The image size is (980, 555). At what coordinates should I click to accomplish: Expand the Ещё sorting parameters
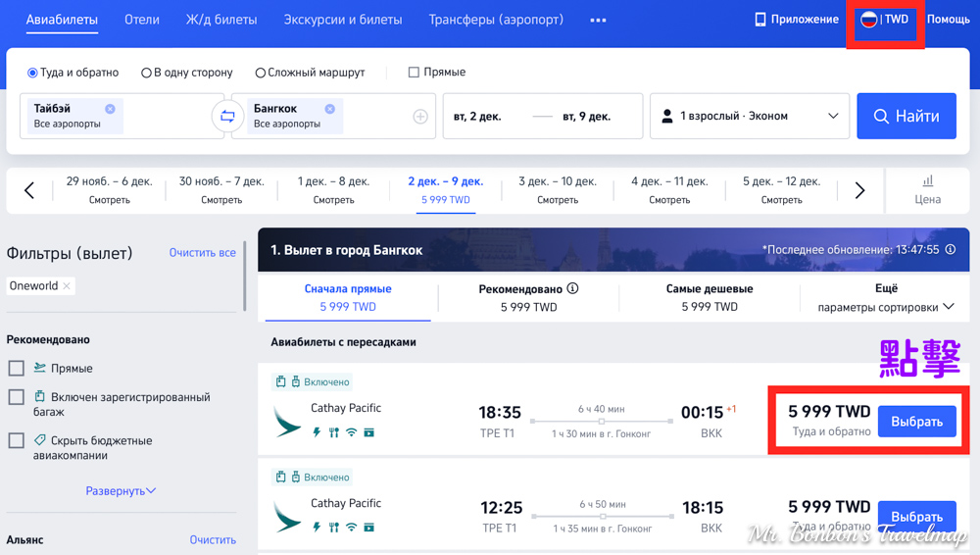coord(886,298)
